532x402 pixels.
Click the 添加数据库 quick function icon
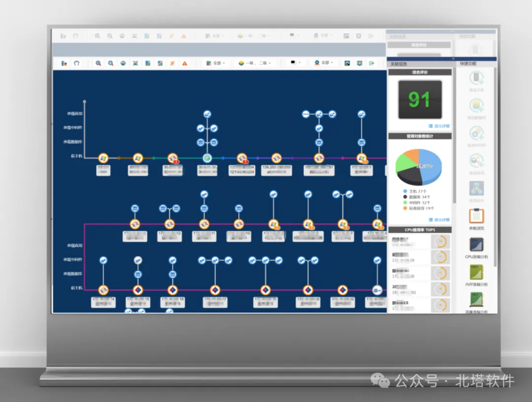pos(476,106)
